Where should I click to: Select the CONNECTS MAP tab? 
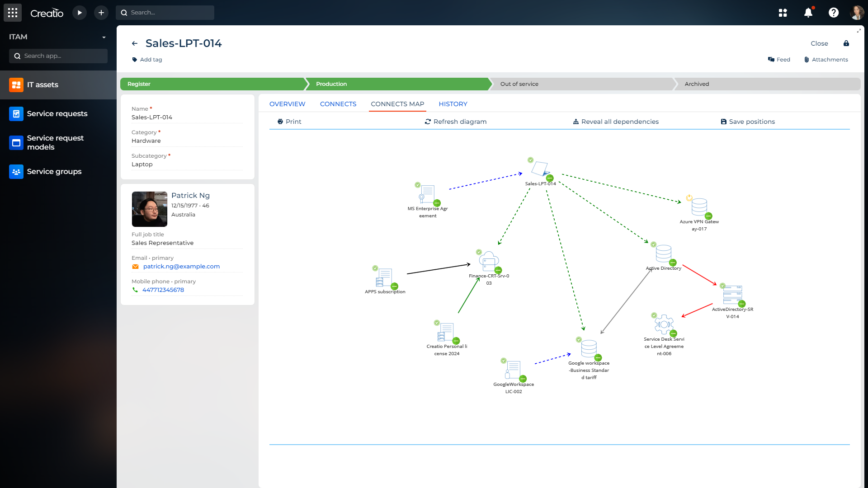coord(397,104)
